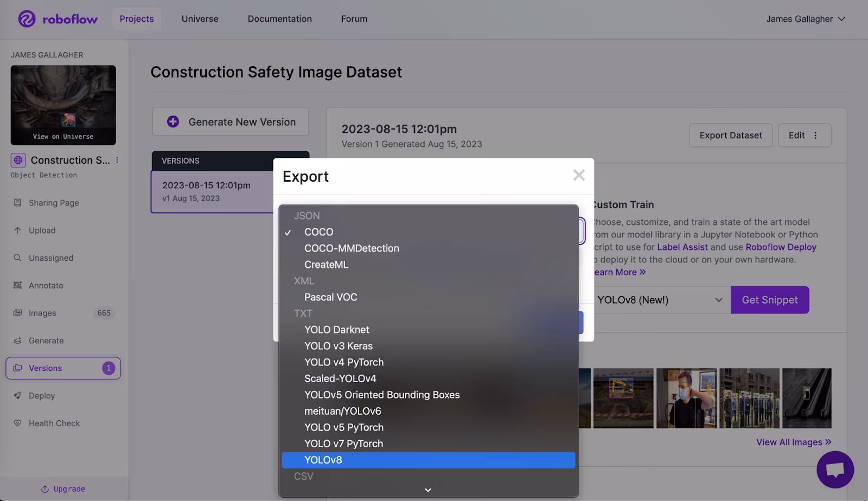868x501 pixels.
Task: Open the Forum tab
Action: (x=354, y=19)
